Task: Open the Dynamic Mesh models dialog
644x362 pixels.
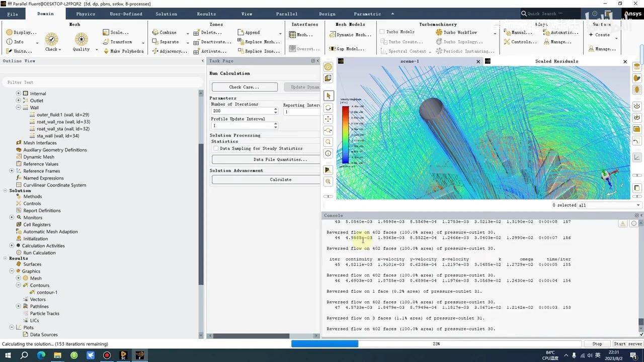Action: point(350,35)
